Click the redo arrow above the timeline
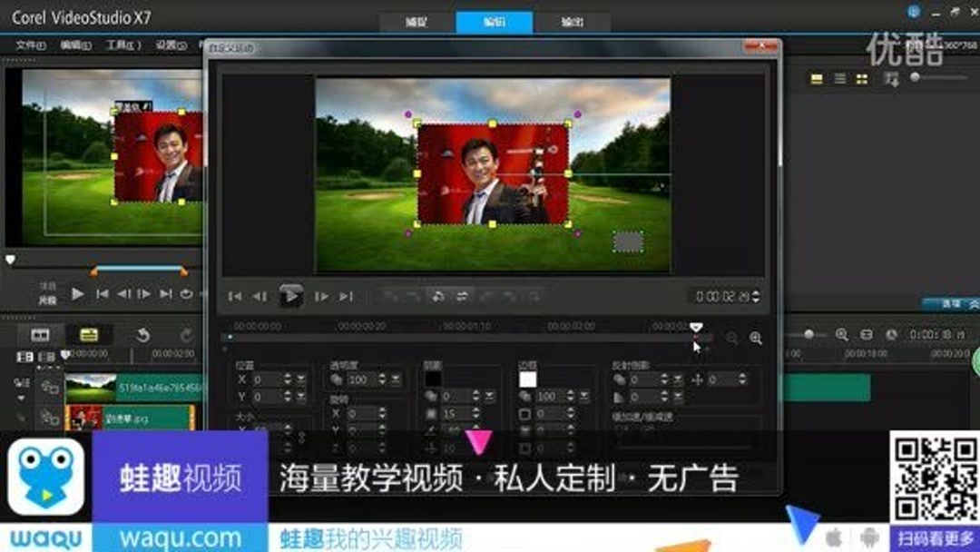Viewport: 980px width, 552px height. tap(188, 334)
